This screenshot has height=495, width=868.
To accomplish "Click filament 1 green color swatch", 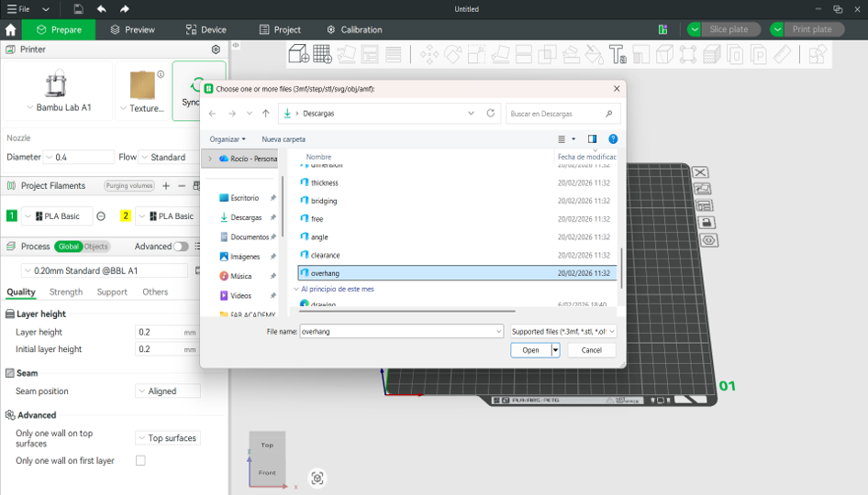I will (x=12, y=215).
